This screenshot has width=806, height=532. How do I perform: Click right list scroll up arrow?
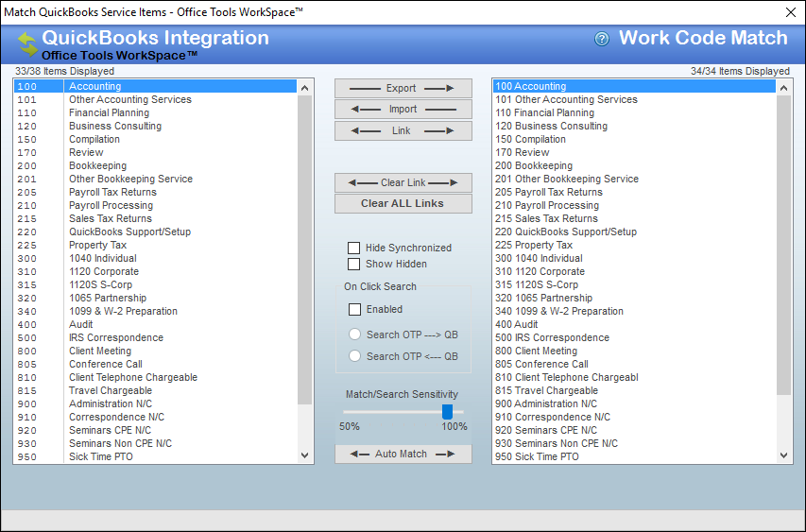pos(784,88)
